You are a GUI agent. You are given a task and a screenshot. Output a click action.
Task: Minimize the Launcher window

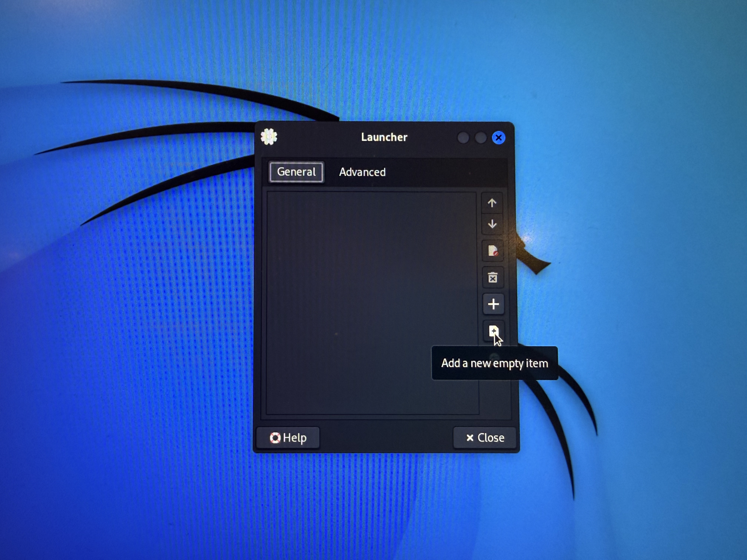tap(463, 138)
